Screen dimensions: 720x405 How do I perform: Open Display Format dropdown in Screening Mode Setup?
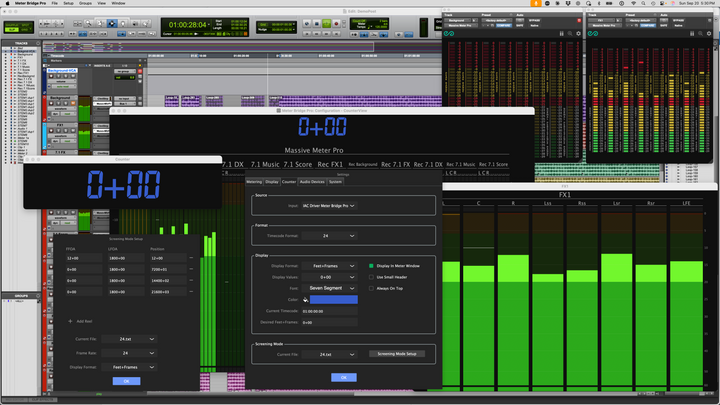point(129,367)
